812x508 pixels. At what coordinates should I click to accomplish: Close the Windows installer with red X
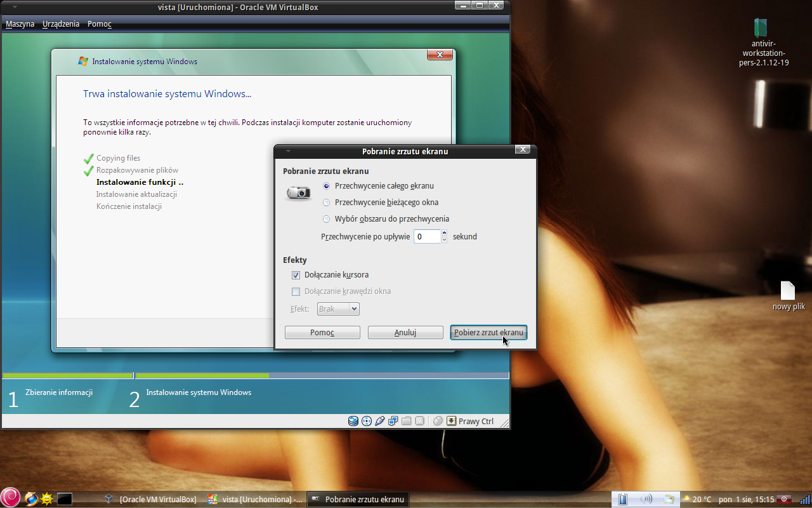tap(440, 55)
